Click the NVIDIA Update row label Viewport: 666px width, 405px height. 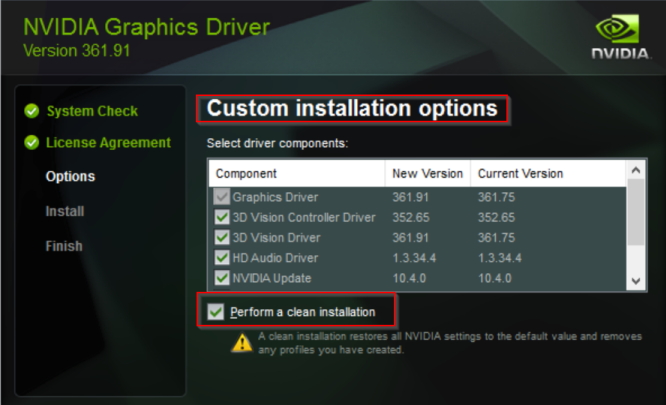click(272, 278)
